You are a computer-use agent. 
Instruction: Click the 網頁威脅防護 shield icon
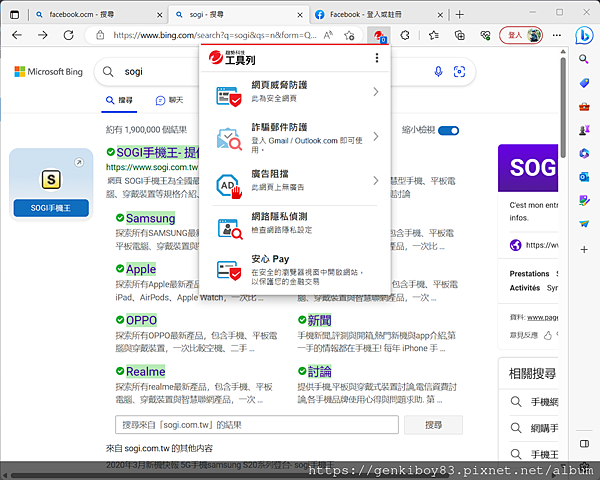[x=229, y=96]
